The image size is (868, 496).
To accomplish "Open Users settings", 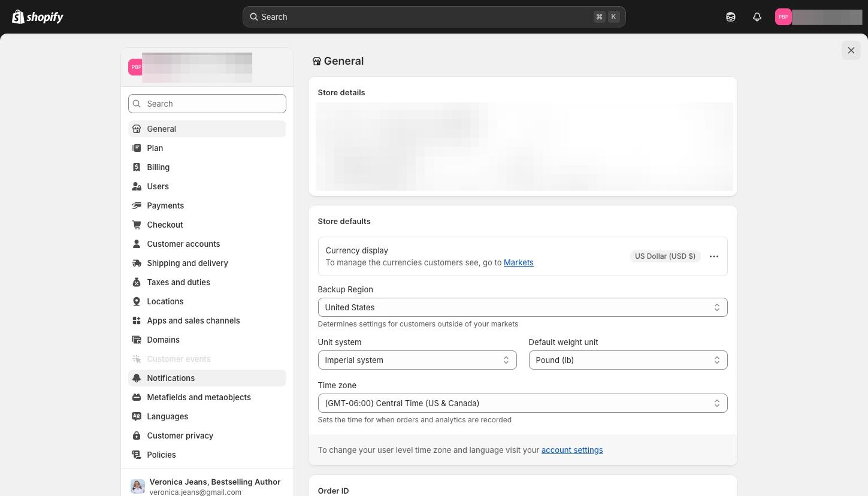I will tap(207, 186).
